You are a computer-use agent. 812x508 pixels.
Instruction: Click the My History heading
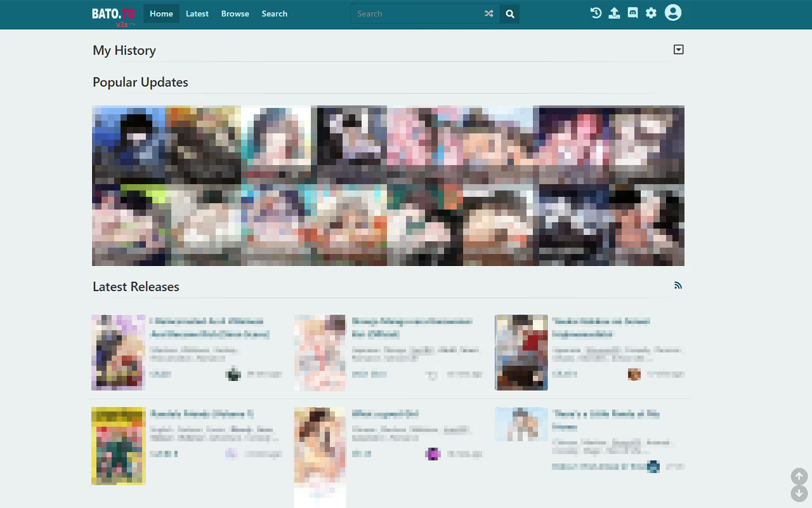click(x=124, y=50)
